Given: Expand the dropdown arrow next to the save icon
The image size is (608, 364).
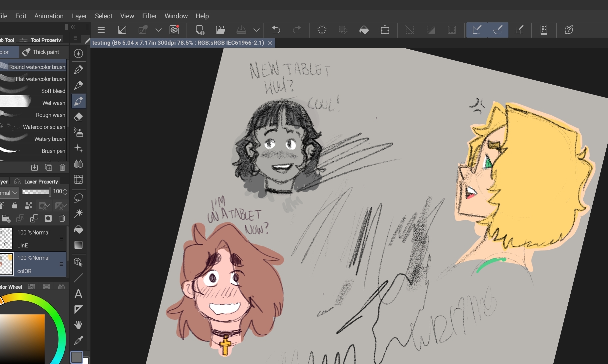Looking at the screenshot, I should tap(256, 30).
